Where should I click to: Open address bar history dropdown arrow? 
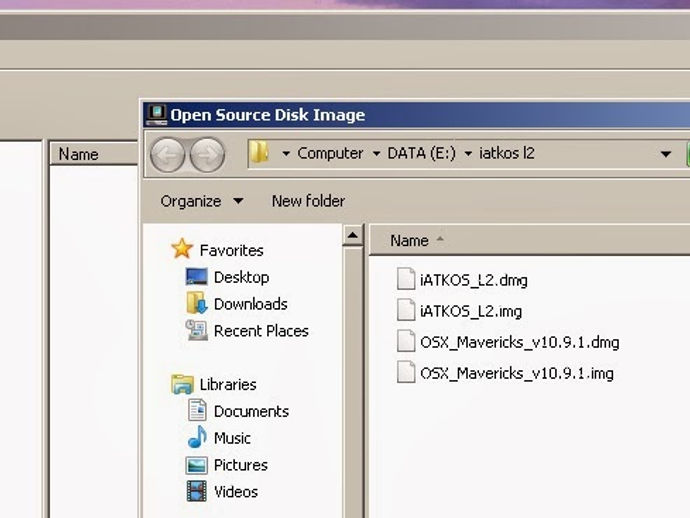pos(666,154)
